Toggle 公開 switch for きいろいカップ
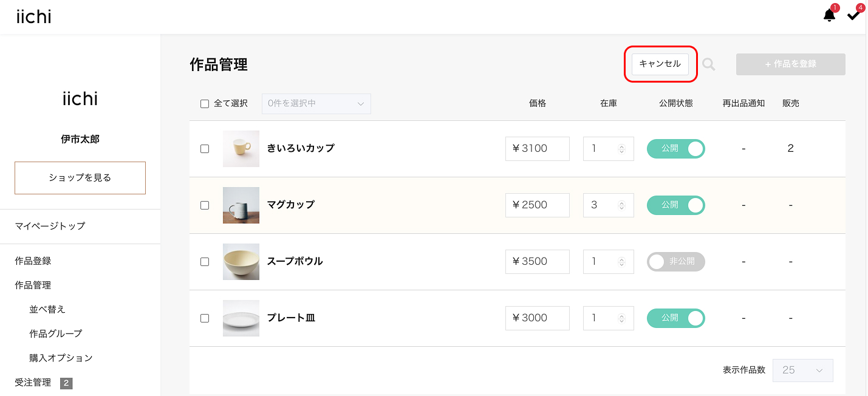The image size is (868, 396). click(675, 149)
